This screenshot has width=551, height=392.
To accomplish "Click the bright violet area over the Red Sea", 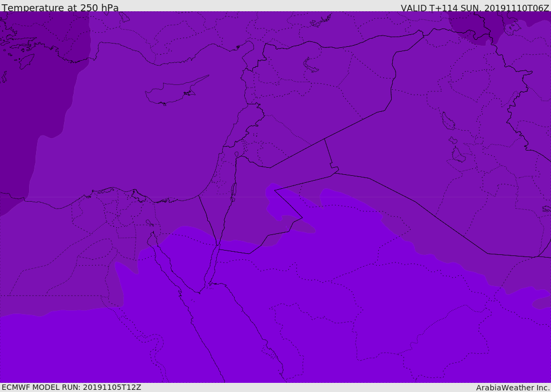I will [225, 316].
